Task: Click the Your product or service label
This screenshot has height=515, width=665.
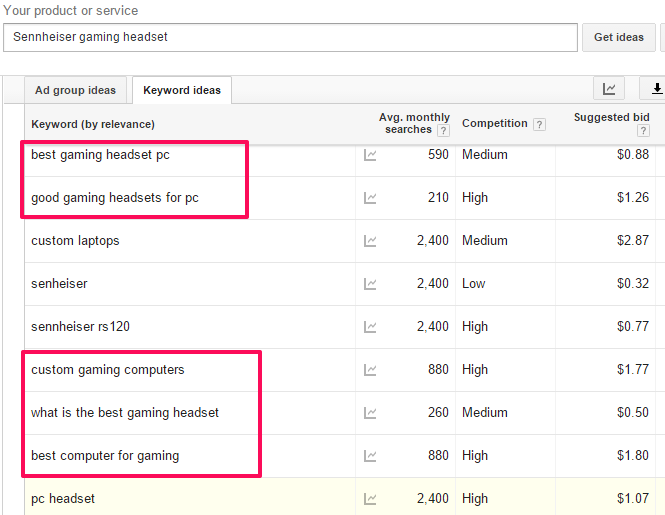Action: 70,10
